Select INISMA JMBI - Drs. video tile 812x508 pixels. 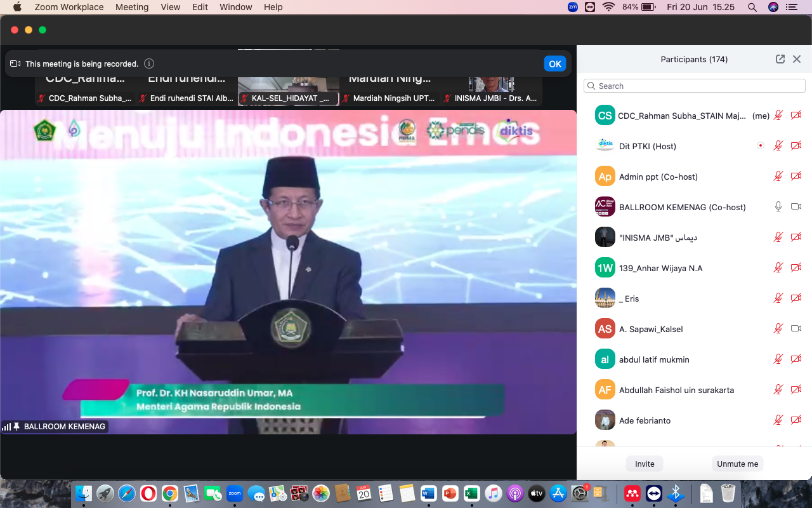click(492, 77)
